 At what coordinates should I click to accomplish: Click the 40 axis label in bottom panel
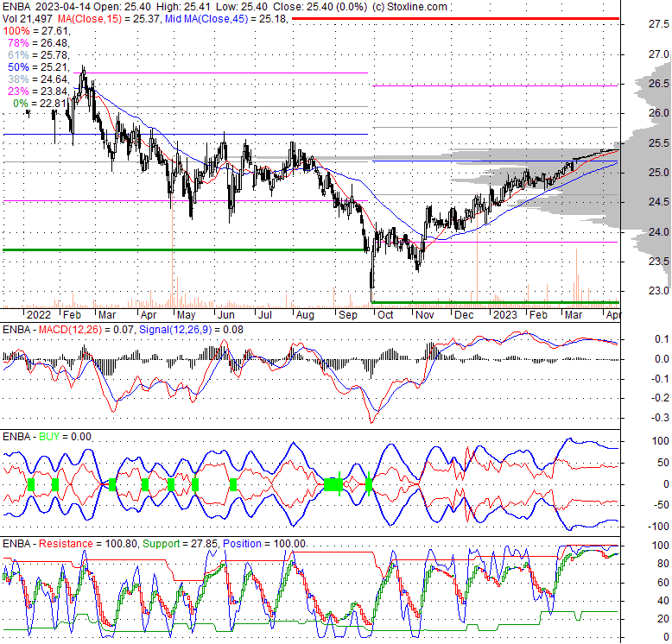click(663, 601)
